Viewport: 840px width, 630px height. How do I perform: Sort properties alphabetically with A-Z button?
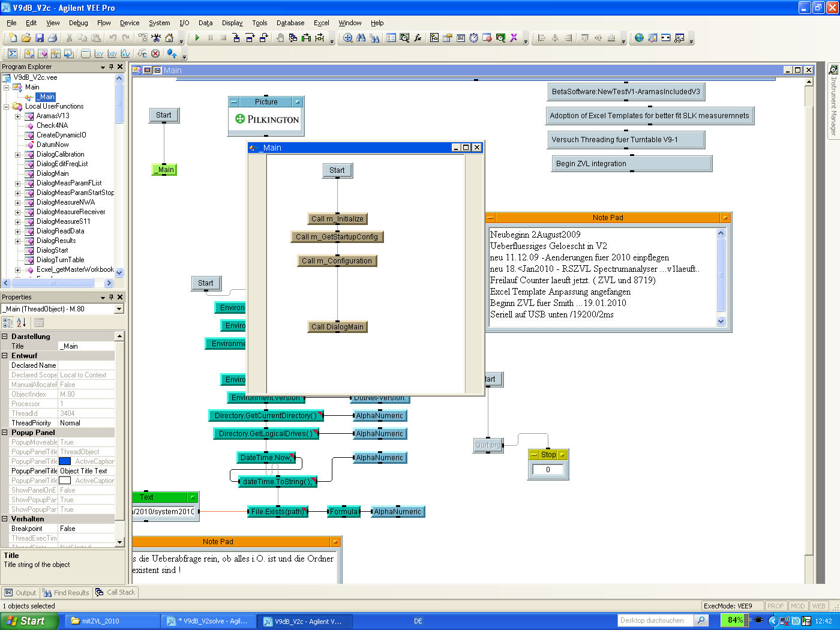[21, 323]
